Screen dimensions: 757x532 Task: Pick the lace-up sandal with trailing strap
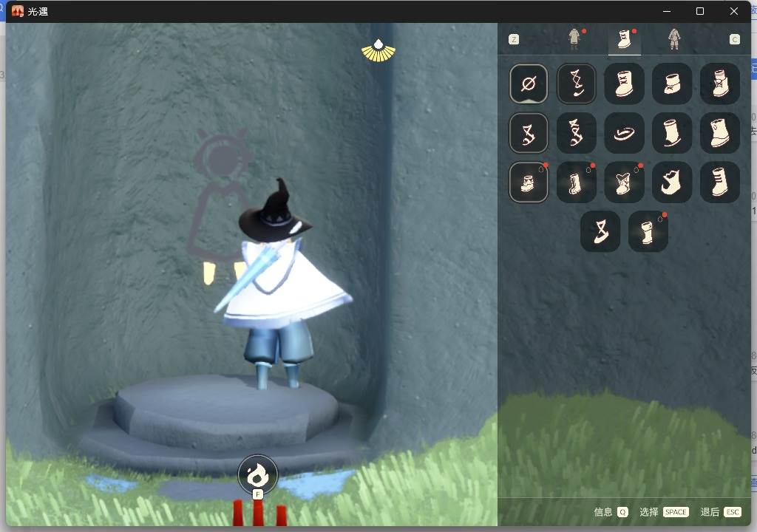(x=576, y=84)
